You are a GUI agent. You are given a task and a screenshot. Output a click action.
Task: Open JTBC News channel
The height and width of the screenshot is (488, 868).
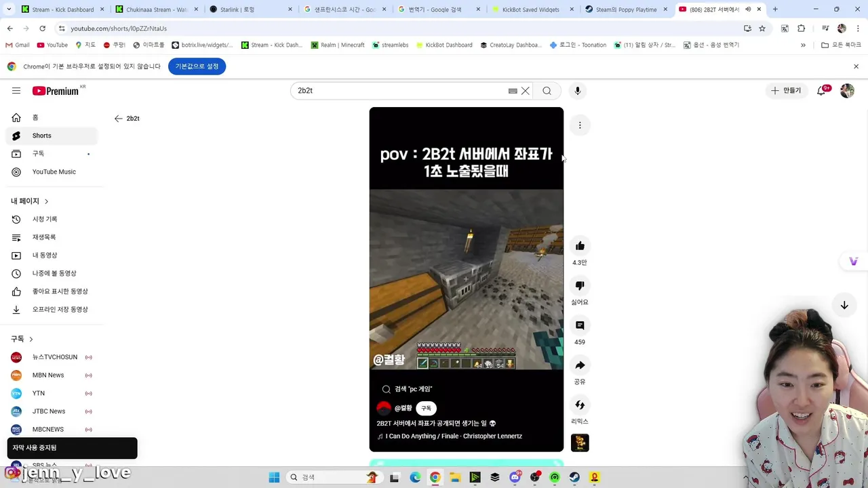tap(52, 411)
